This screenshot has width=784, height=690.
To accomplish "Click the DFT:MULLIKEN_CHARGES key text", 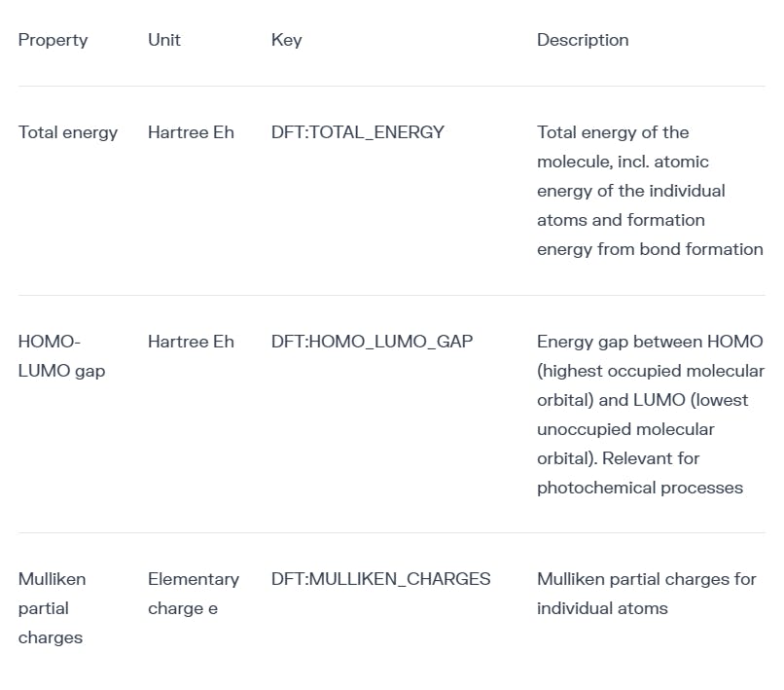I will (x=380, y=579).
